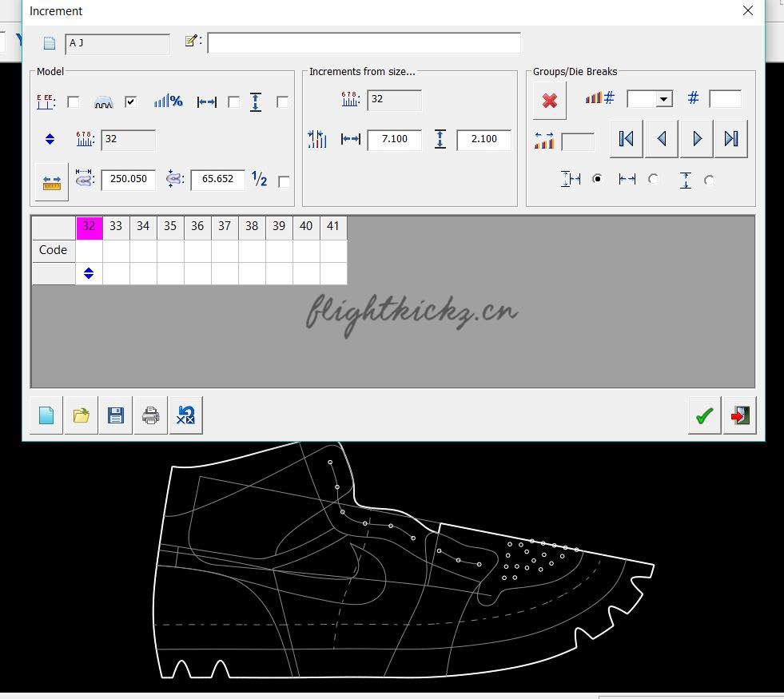The image size is (784, 699).
Task: Select the size 41 column header
Action: (333, 227)
